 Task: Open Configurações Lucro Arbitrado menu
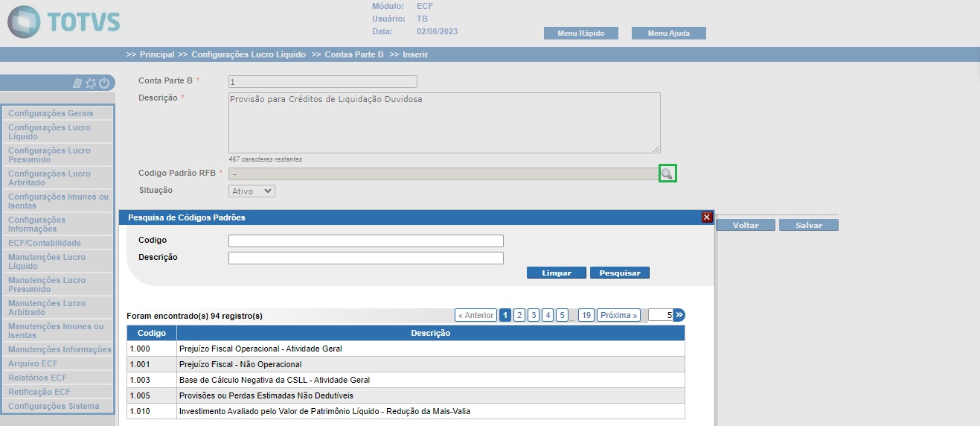tap(58, 178)
